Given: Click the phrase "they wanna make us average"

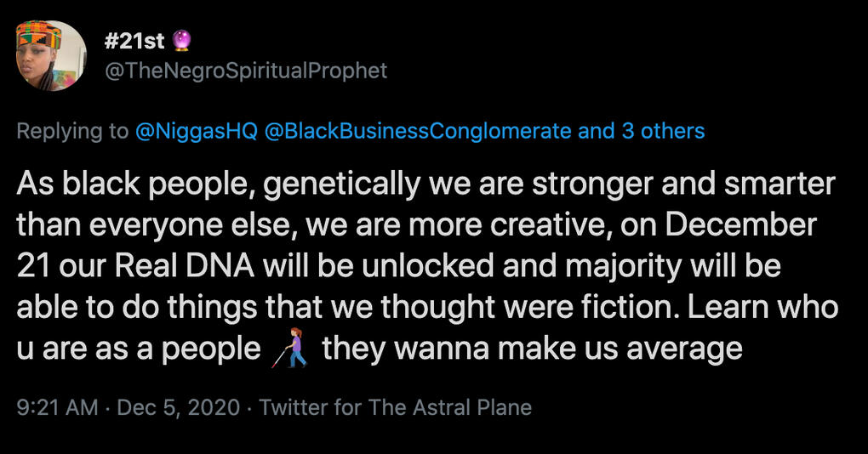Looking at the screenshot, I should (532, 349).
